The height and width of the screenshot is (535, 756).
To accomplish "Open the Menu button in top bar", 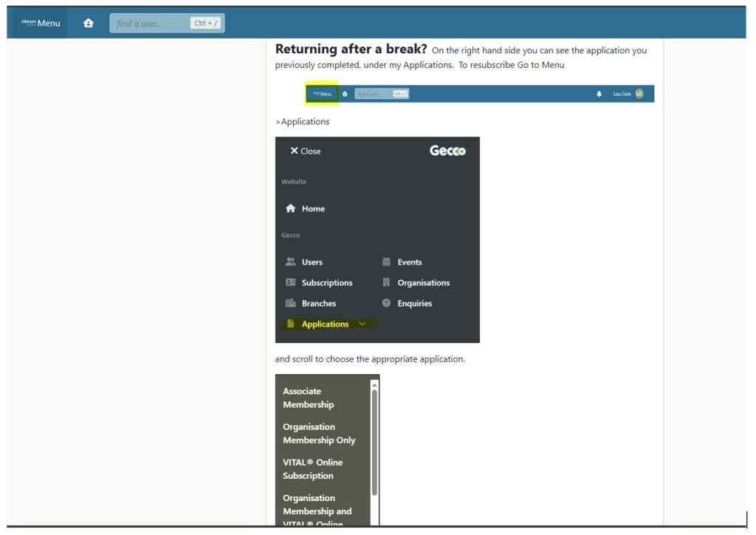I will pos(41,23).
